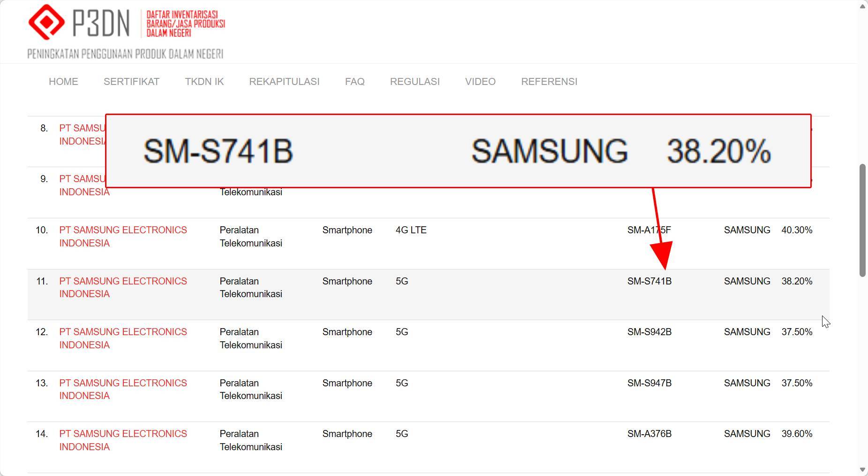Click "Peralatan Telekomunikasi" in row 12
868x476 pixels.
251,338
